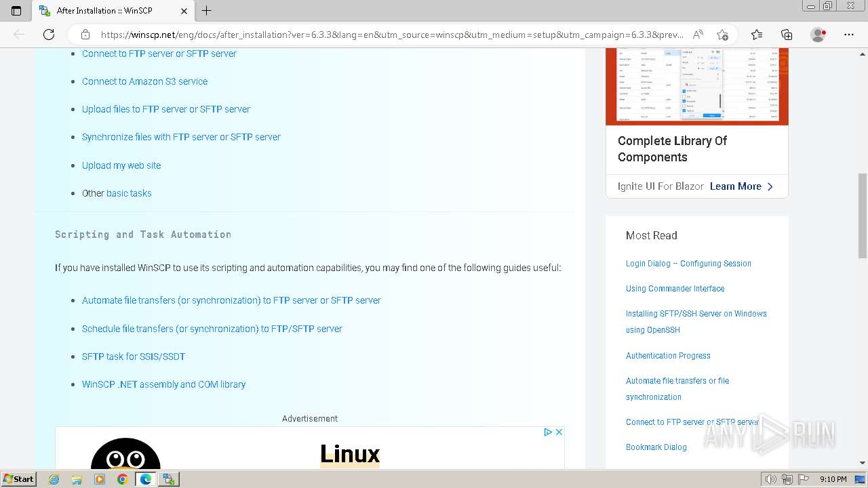Open the Collections panel
Image resolution: width=868 pixels, height=488 pixels.
coord(787,35)
